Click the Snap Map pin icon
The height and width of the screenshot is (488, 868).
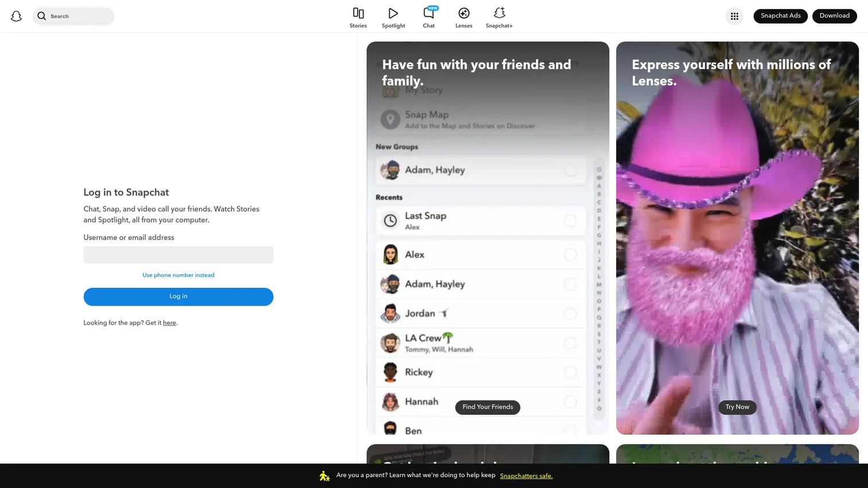(x=390, y=119)
